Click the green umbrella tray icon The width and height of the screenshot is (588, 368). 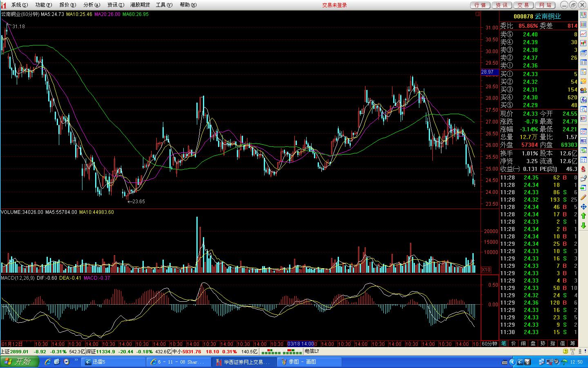pos(564,362)
